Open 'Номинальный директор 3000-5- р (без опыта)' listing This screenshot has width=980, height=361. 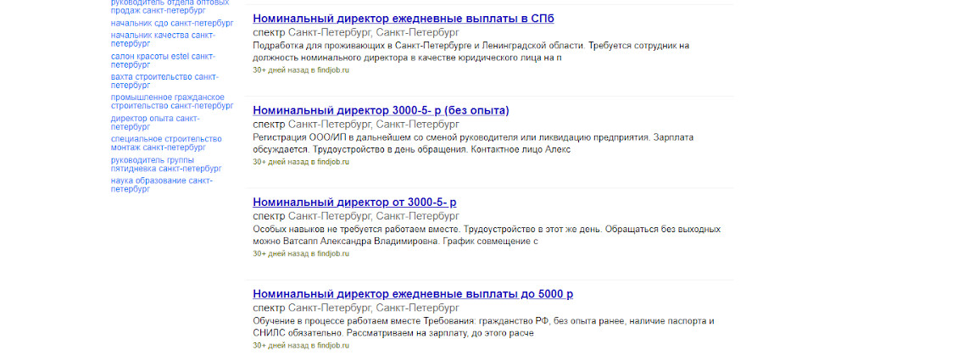point(381,110)
